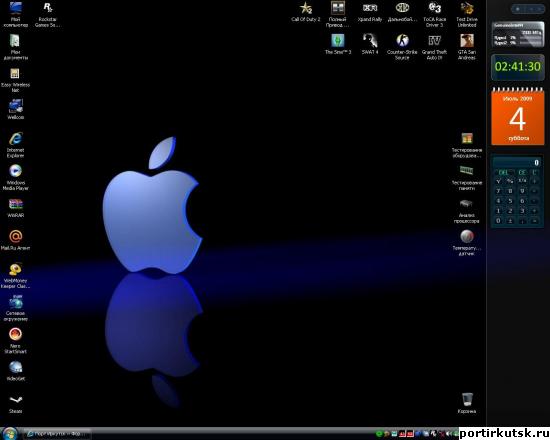Select the SWAT 4 shortcut

pyautogui.click(x=370, y=45)
